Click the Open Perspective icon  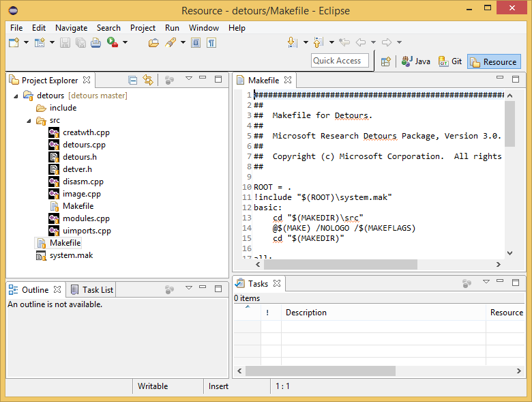386,62
